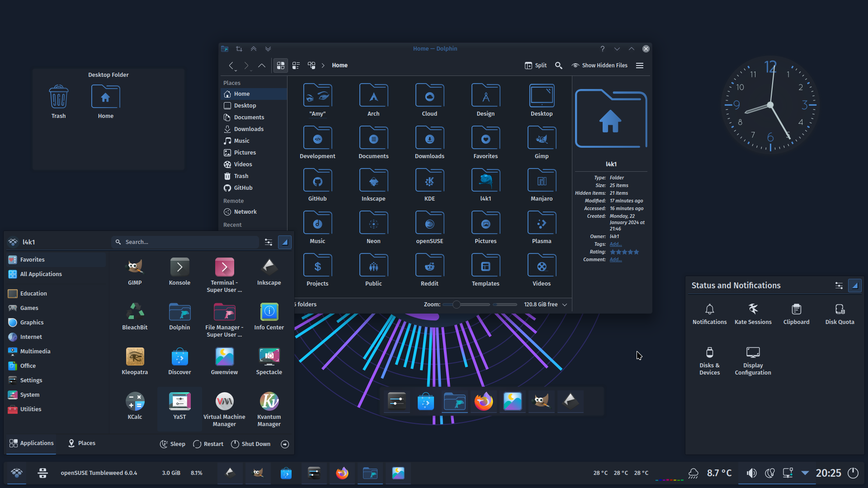This screenshot has width=868, height=488.
Task: Expand more power options arrow
Action: [x=285, y=444]
